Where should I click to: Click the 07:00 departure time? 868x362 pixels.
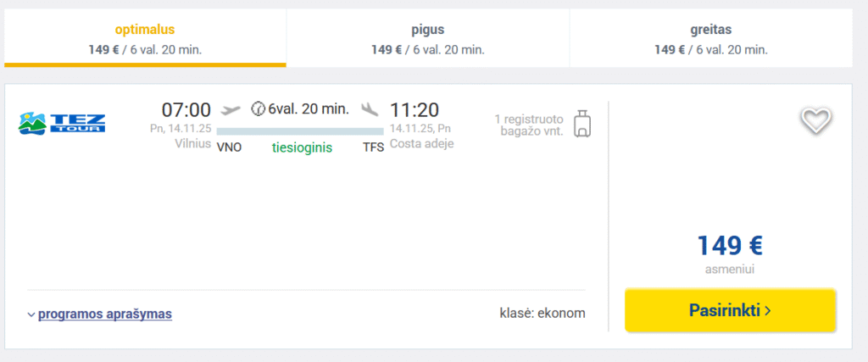click(186, 109)
